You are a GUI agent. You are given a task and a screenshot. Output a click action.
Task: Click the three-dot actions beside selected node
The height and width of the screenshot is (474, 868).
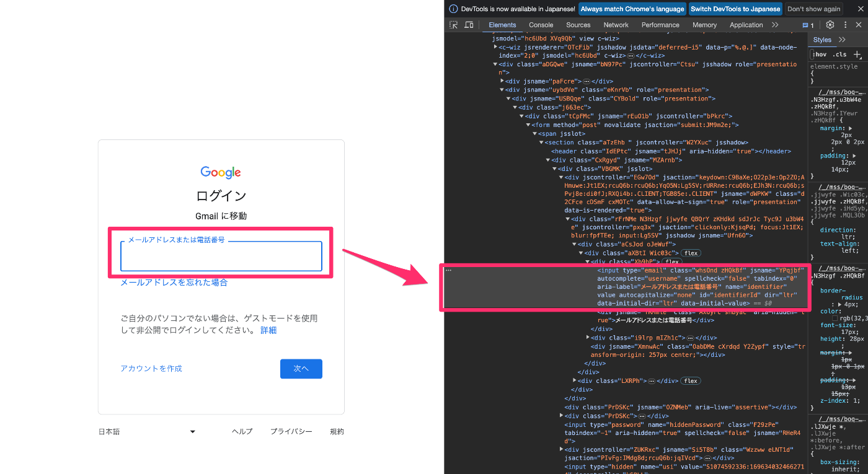(448, 270)
